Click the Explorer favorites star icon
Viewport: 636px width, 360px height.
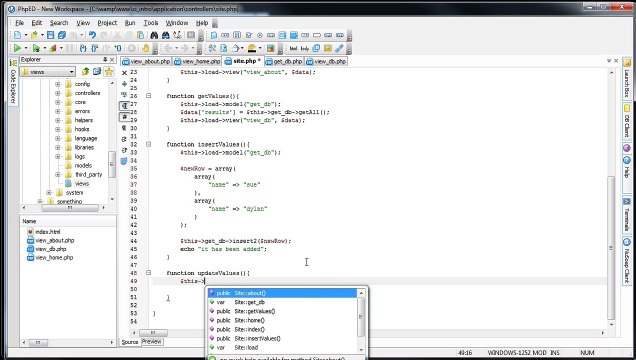pos(109,72)
